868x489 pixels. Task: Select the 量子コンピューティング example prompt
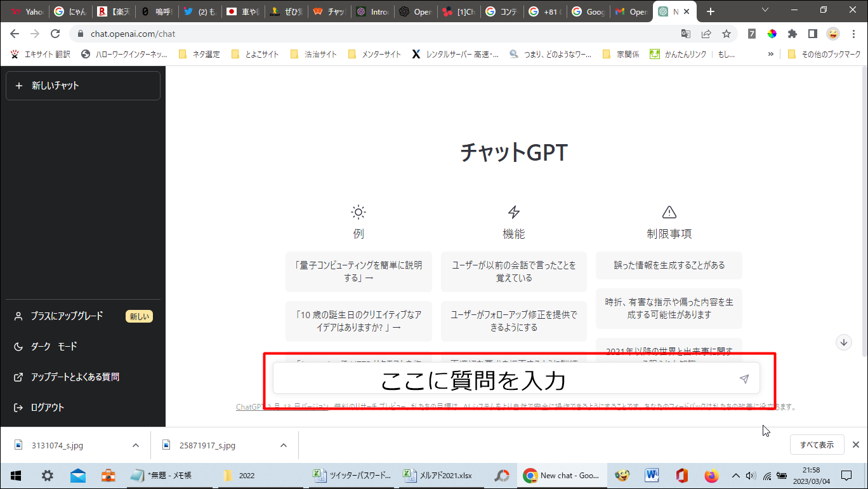click(x=358, y=271)
